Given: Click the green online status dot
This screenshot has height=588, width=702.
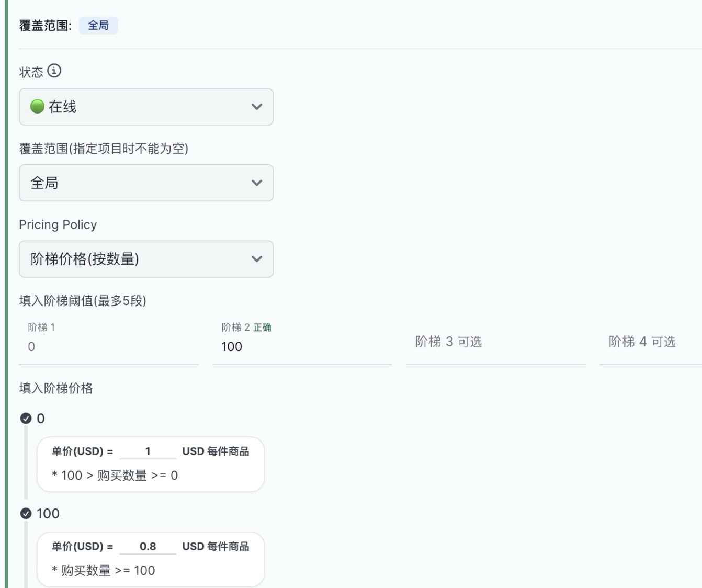Looking at the screenshot, I should [37, 107].
